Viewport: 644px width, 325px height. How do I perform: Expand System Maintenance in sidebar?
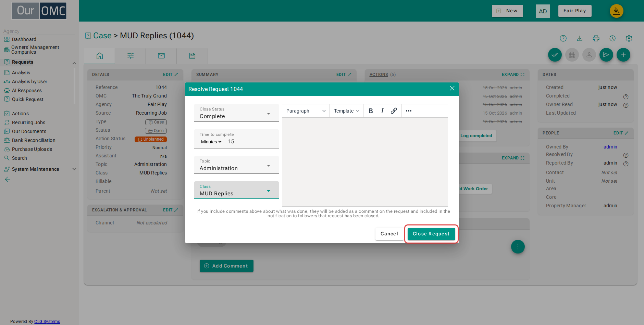pyautogui.click(x=74, y=169)
